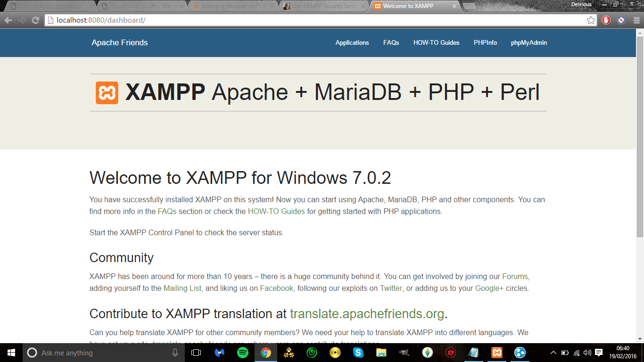Open the Google+ link
Viewport: 644px width, 362px height.
[x=489, y=288]
